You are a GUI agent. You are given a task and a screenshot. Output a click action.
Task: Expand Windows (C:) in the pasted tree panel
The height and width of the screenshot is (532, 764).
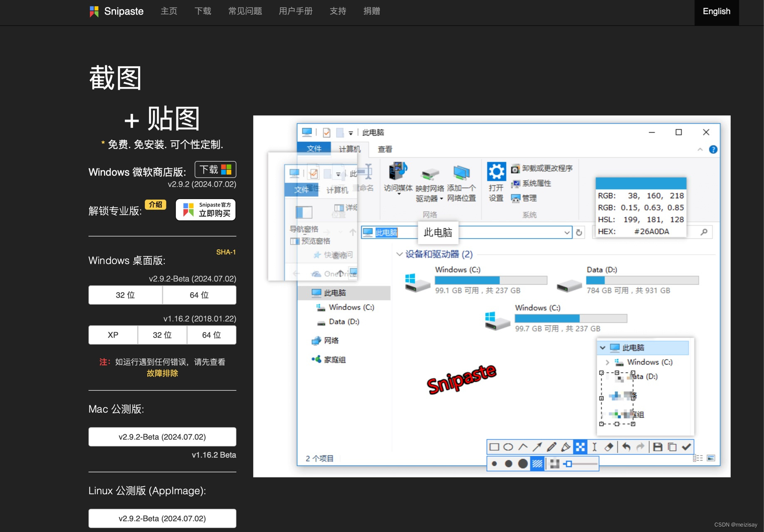(607, 362)
